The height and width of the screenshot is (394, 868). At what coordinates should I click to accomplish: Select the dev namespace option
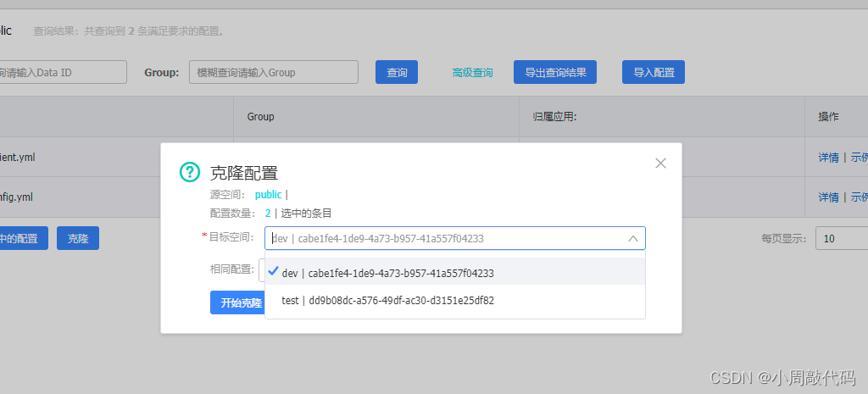455,273
